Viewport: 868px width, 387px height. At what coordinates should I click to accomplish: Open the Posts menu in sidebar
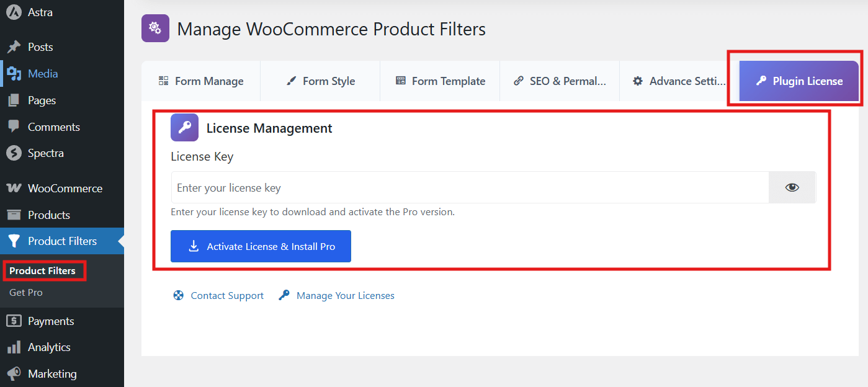point(62,47)
